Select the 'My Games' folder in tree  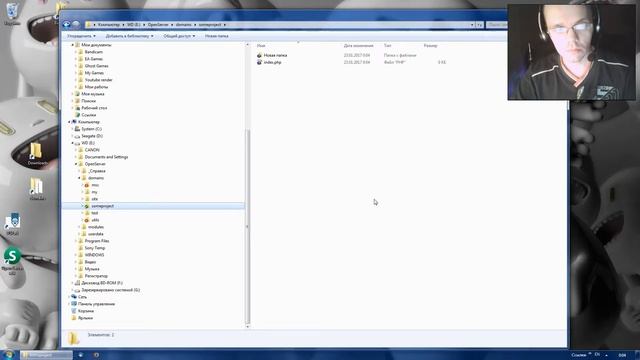[x=94, y=73]
